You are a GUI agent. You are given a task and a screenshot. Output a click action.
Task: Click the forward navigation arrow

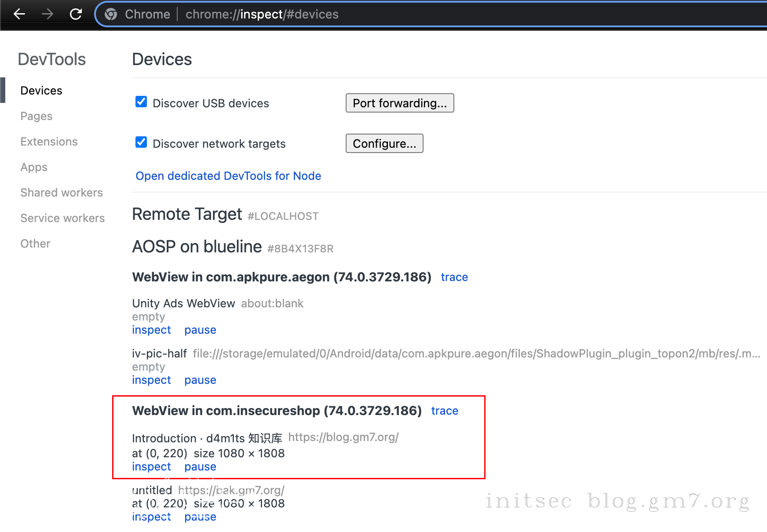coord(47,14)
